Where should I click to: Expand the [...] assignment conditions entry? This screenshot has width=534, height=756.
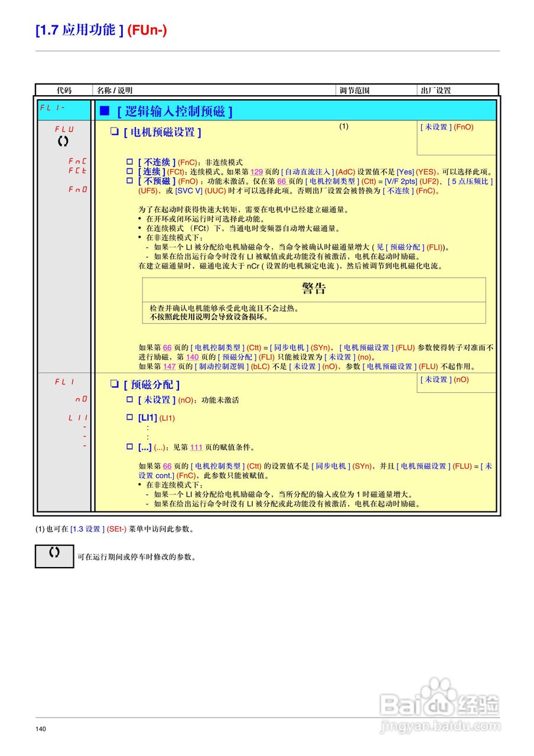128,447
